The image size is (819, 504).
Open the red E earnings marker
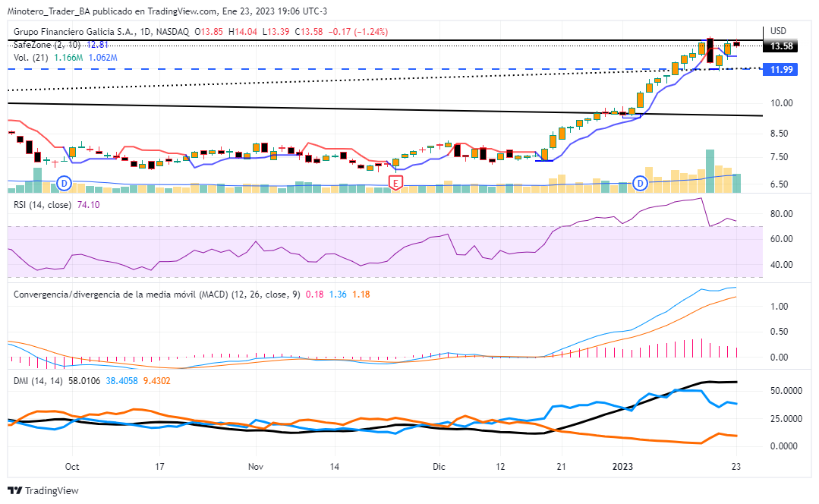(396, 183)
